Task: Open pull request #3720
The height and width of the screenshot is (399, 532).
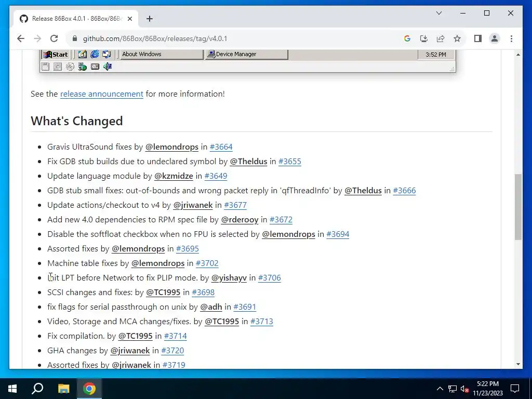Action: 172,351
